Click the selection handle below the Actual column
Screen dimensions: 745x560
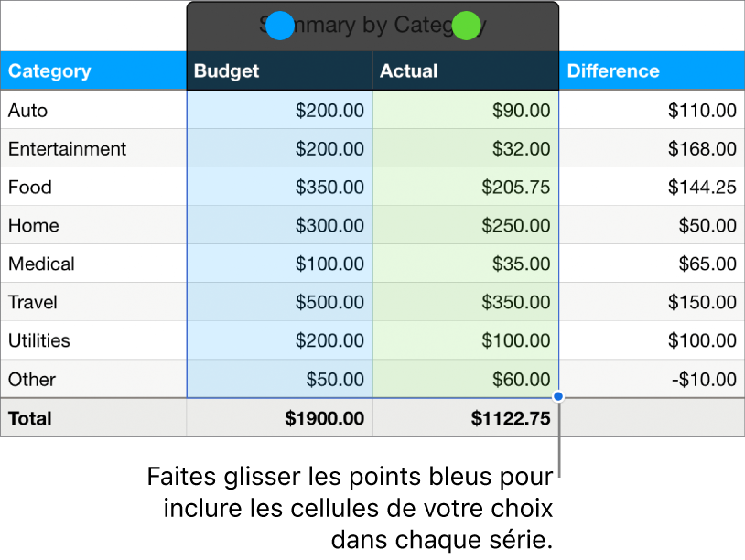(x=557, y=395)
